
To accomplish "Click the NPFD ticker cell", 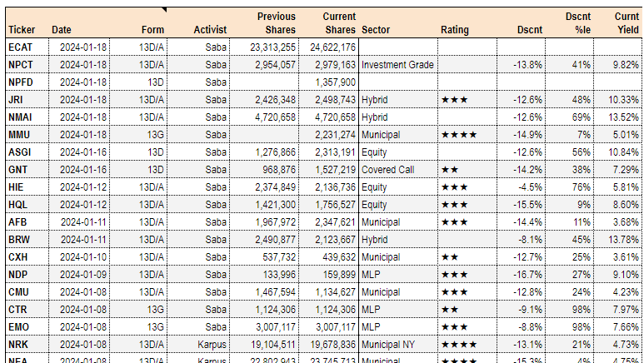I will (21, 82).
